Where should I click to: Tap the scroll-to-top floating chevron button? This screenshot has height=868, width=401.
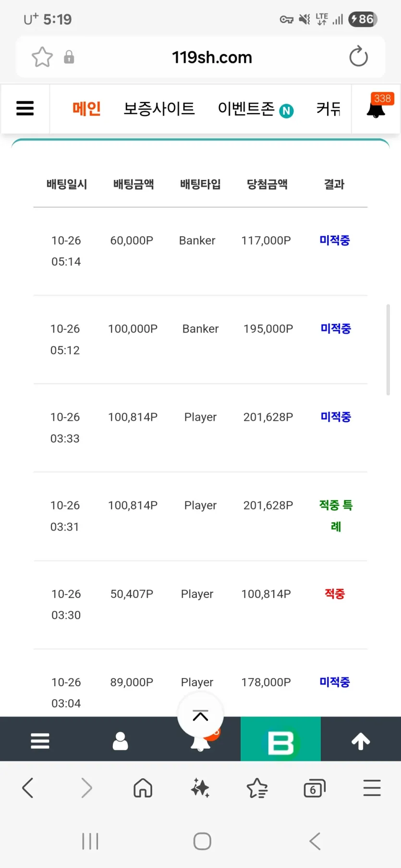click(x=200, y=716)
